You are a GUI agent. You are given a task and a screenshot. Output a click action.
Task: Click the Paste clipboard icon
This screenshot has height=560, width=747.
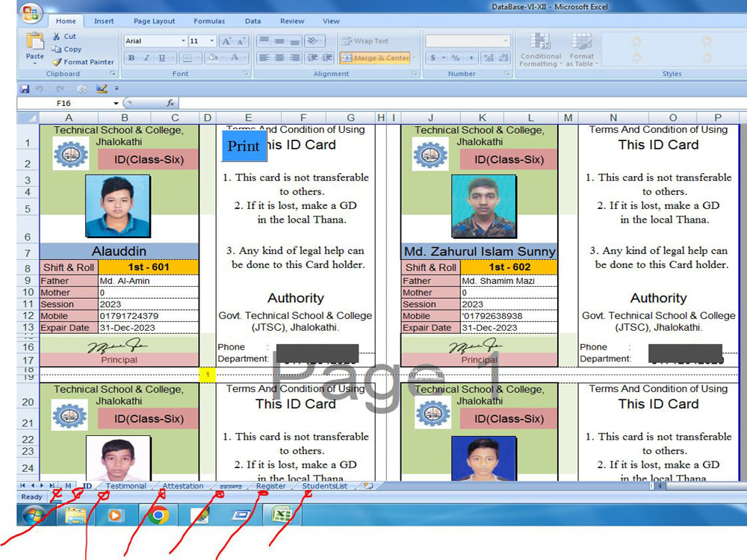[35, 41]
